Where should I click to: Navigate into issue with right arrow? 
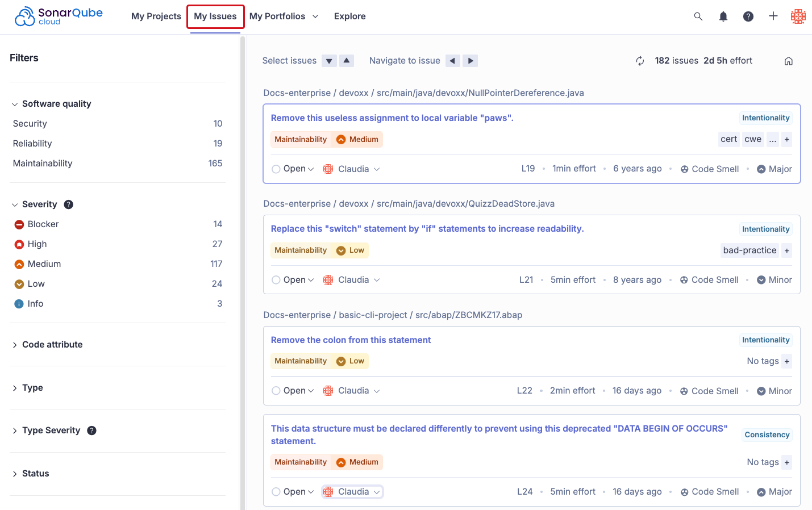pyautogui.click(x=470, y=61)
